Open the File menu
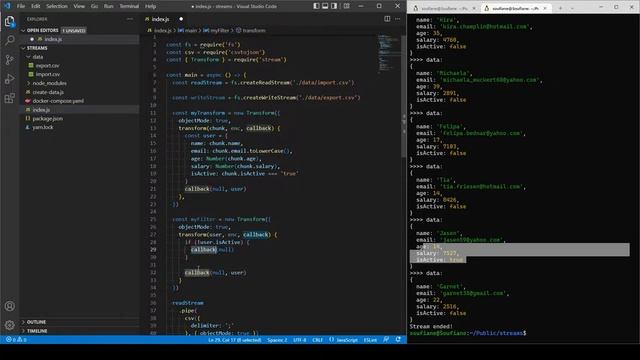This screenshot has width=640, height=360. (x=21, y=6)
